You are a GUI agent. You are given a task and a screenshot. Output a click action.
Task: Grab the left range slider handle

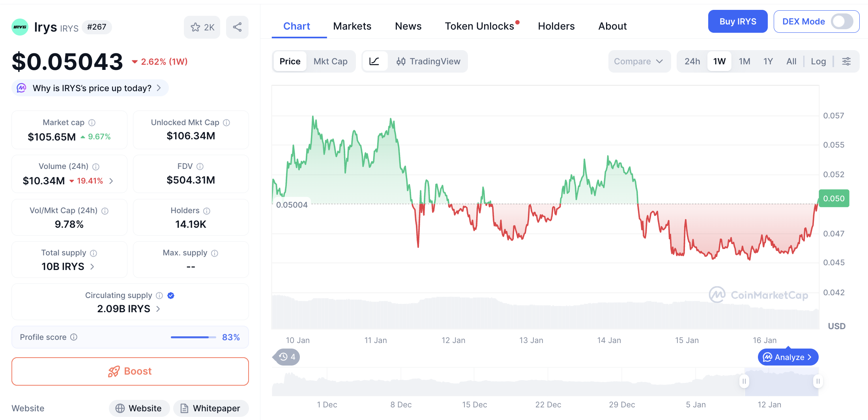pos(744,381)
